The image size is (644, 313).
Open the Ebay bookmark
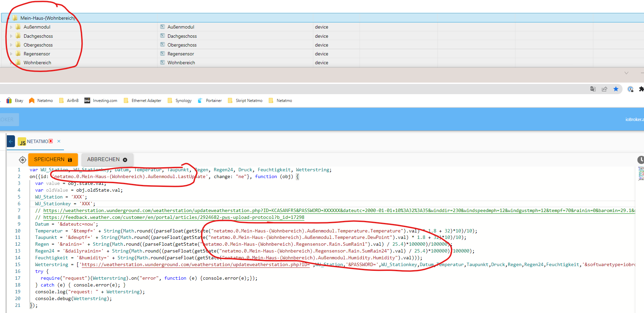pyautogui.click(x=15, y=101)
